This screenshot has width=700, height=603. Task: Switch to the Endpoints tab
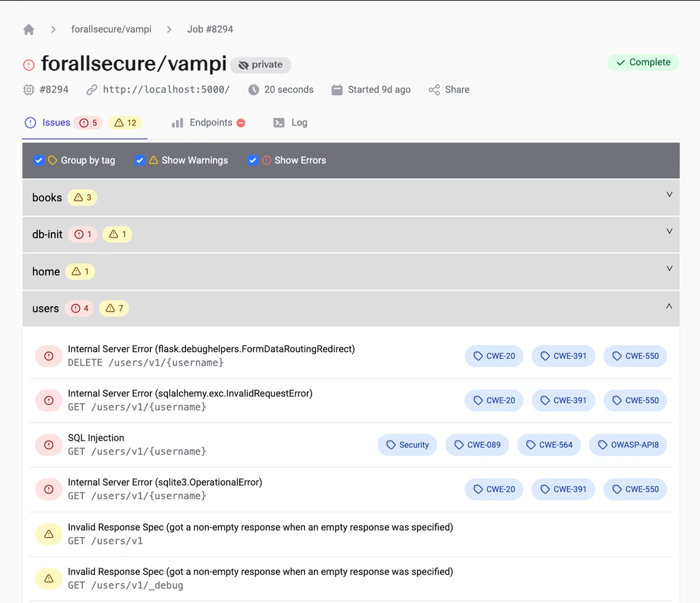[x=211, y=122]
